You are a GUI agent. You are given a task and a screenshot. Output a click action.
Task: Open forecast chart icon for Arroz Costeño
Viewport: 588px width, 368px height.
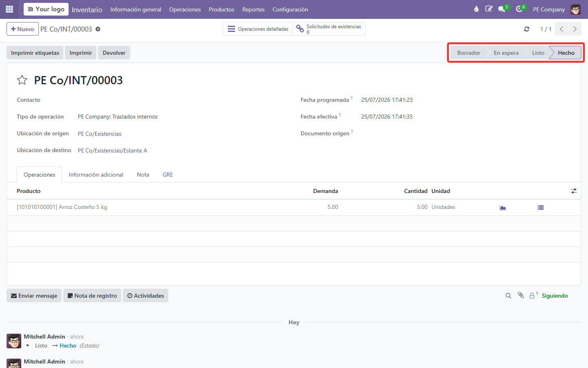tap(503, 208)
